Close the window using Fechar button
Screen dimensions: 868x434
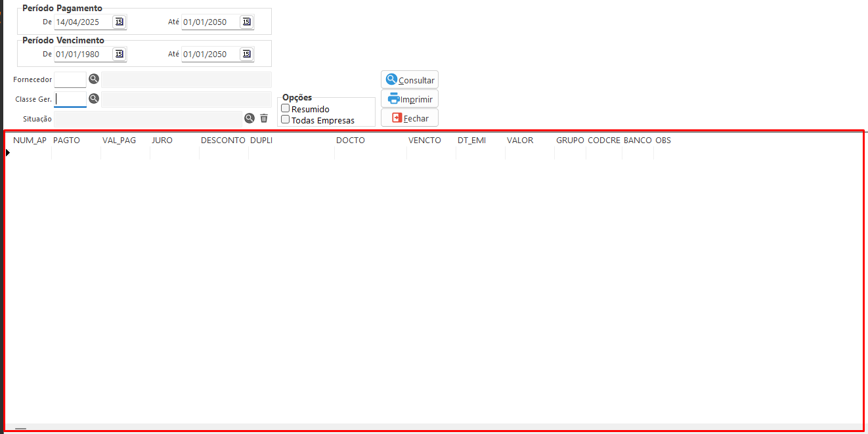[410, 118]
